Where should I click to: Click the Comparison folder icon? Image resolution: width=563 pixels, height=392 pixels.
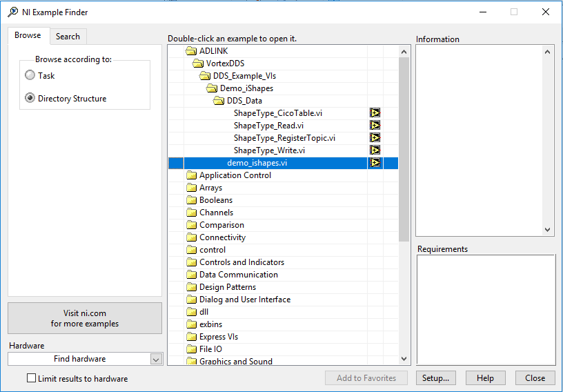tap(192, 225)
